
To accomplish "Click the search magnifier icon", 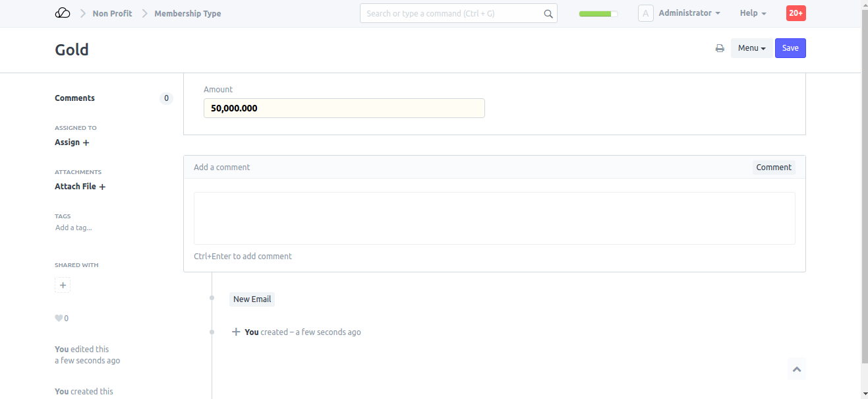I will point(548,13).
